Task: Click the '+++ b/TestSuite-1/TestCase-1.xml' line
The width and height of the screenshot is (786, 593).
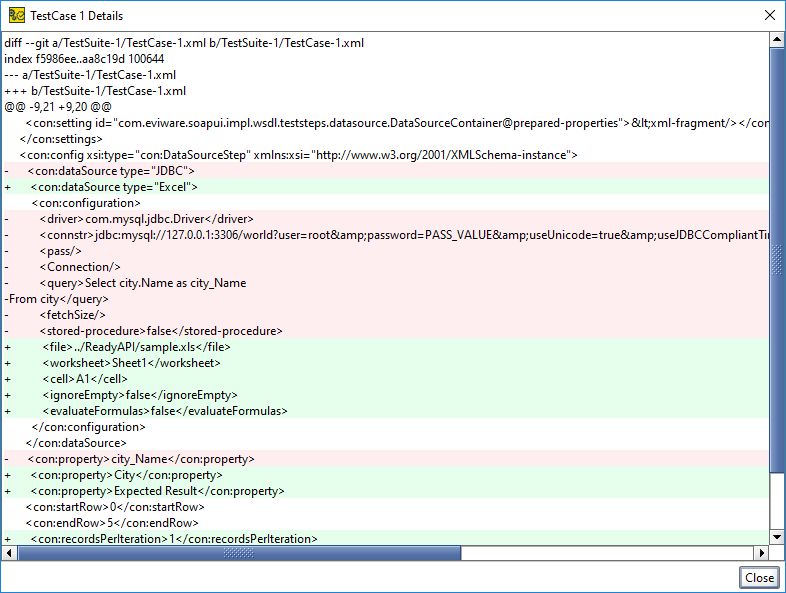Action: click(95, 91)
